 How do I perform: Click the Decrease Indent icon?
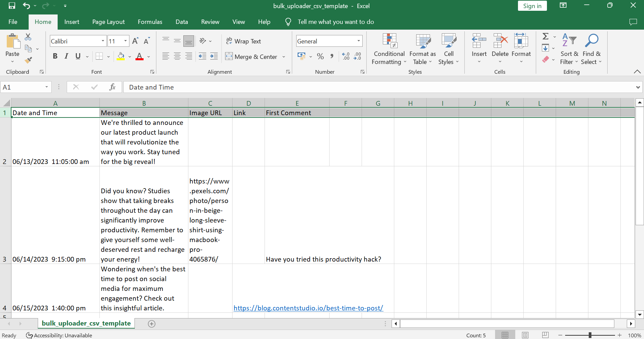(203, 57)
